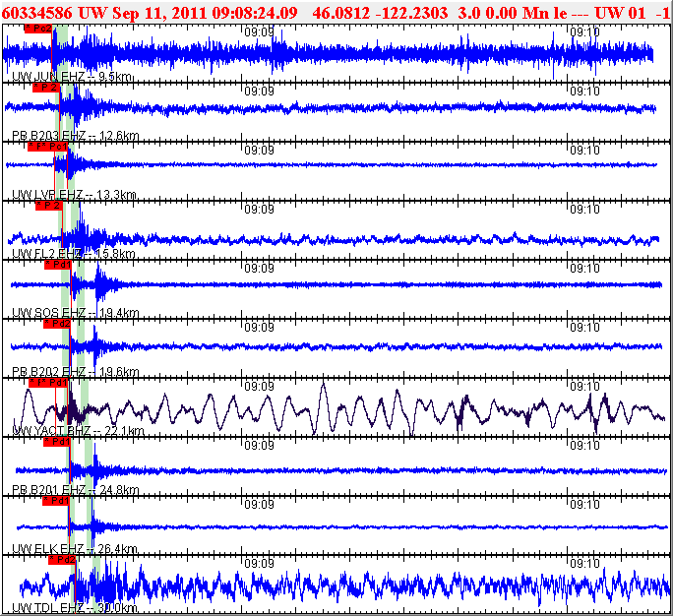
Task: Click the 09:10 time label on B202 trace
Action: coord(585,327)
